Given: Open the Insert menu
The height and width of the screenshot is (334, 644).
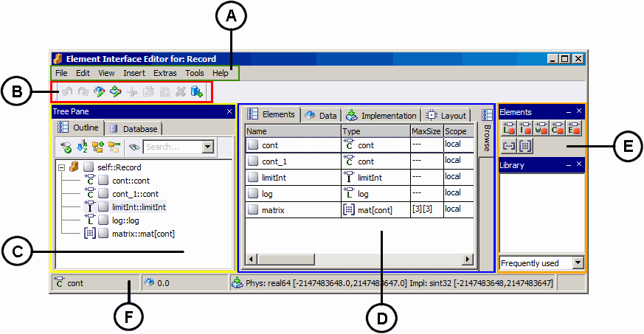Looking at the screenshot, I should 134,73.
